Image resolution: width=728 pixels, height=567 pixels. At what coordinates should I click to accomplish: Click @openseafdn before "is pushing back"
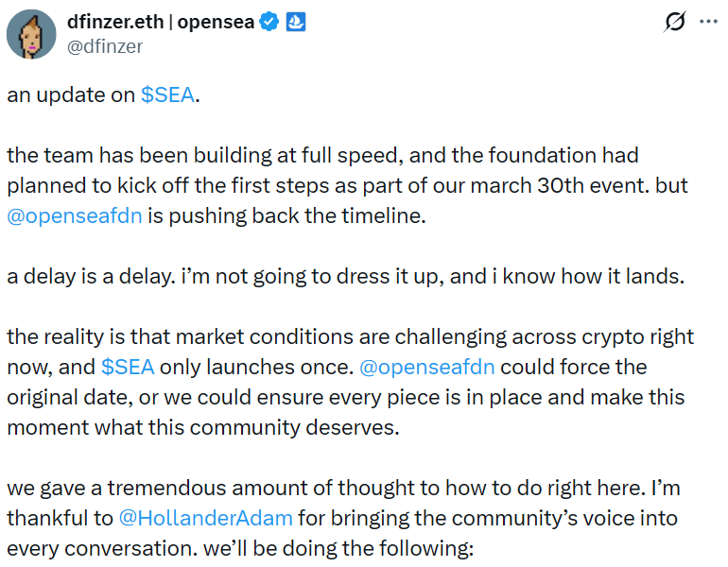[x=75, y=215]
